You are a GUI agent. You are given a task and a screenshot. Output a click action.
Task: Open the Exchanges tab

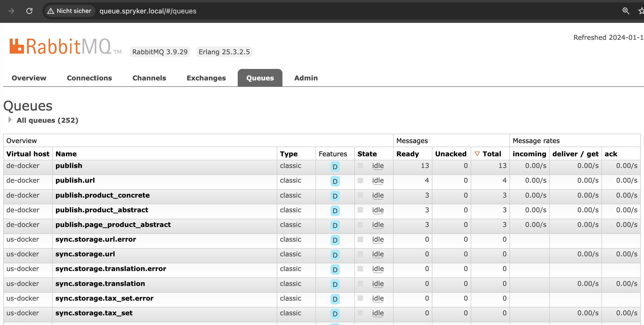206,78
